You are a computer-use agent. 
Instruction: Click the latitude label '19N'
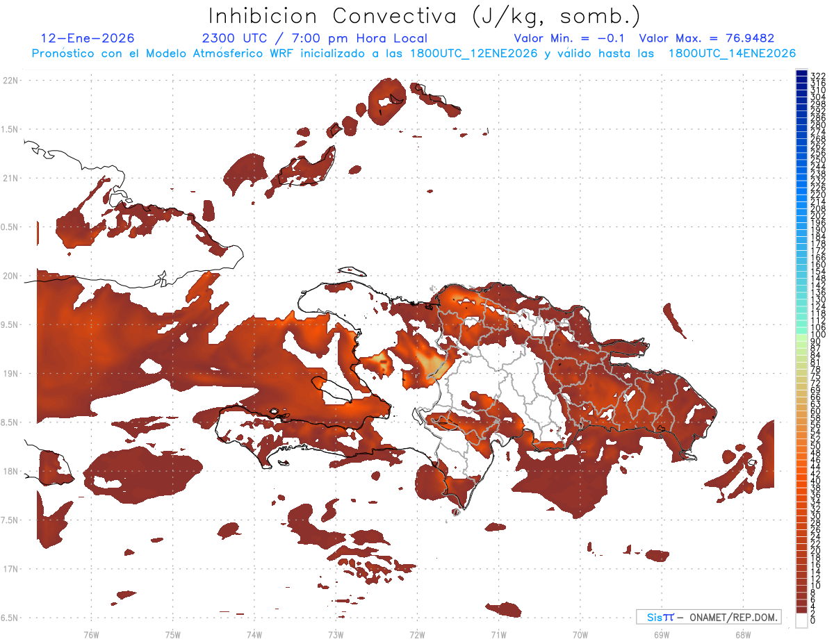10,374
